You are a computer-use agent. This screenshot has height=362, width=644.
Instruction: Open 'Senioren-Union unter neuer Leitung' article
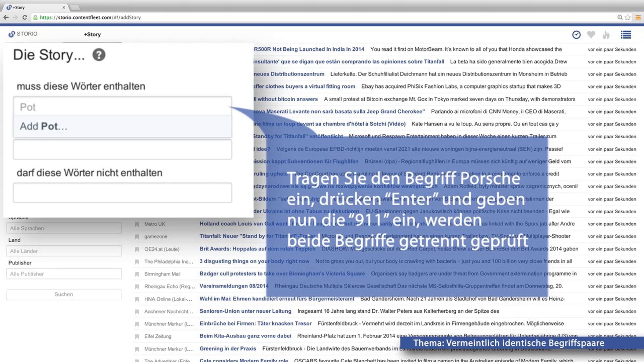245,311
